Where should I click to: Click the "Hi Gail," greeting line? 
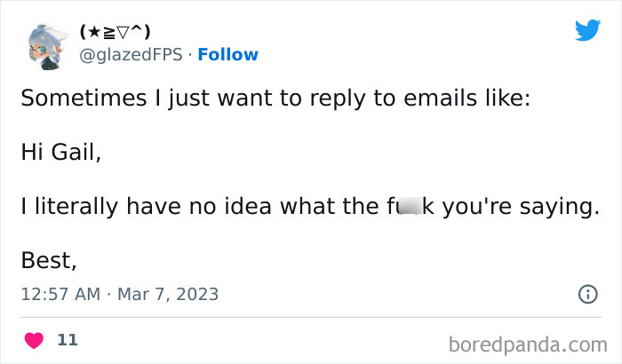click(61, 152)
